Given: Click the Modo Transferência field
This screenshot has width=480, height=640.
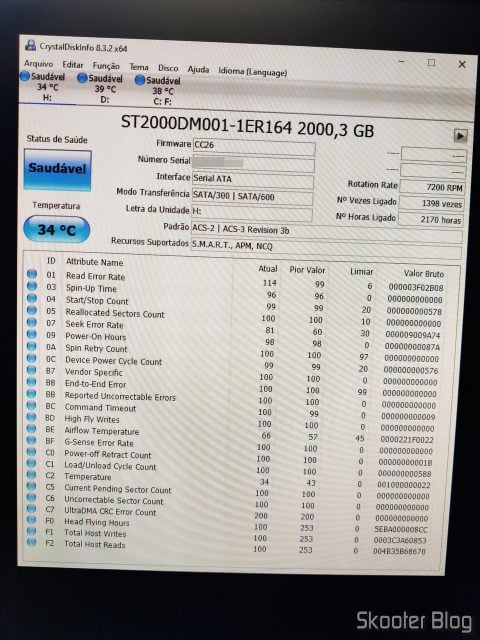Looking at the screenshot, I should click(252, 197).
